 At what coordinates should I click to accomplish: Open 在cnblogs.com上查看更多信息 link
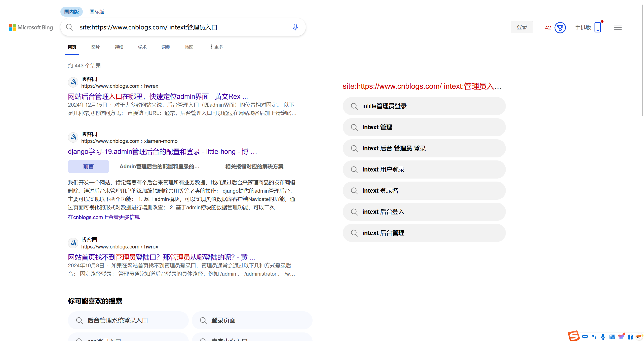click(104, 217)
